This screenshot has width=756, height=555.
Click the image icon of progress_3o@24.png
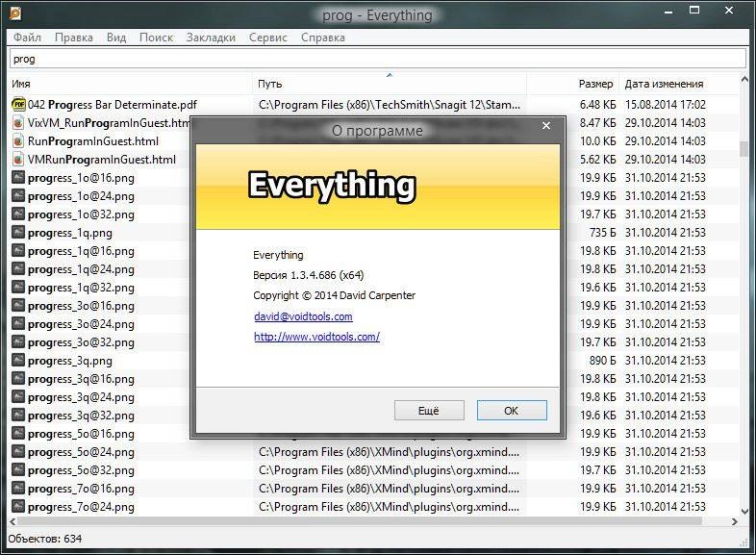[18, 324]
